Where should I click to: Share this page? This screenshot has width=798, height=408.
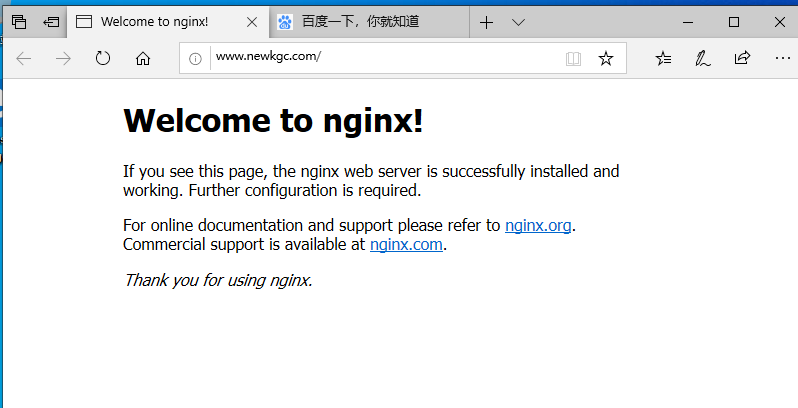coord(743,58)
